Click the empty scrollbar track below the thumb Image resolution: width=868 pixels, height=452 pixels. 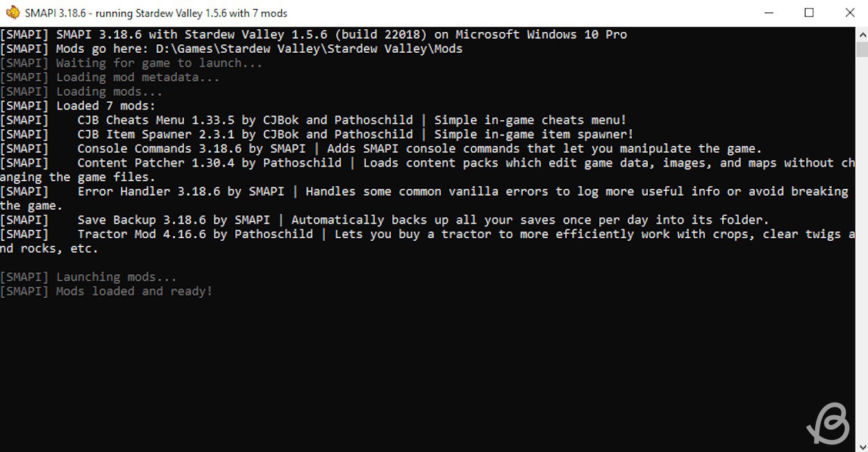point(861,243)
